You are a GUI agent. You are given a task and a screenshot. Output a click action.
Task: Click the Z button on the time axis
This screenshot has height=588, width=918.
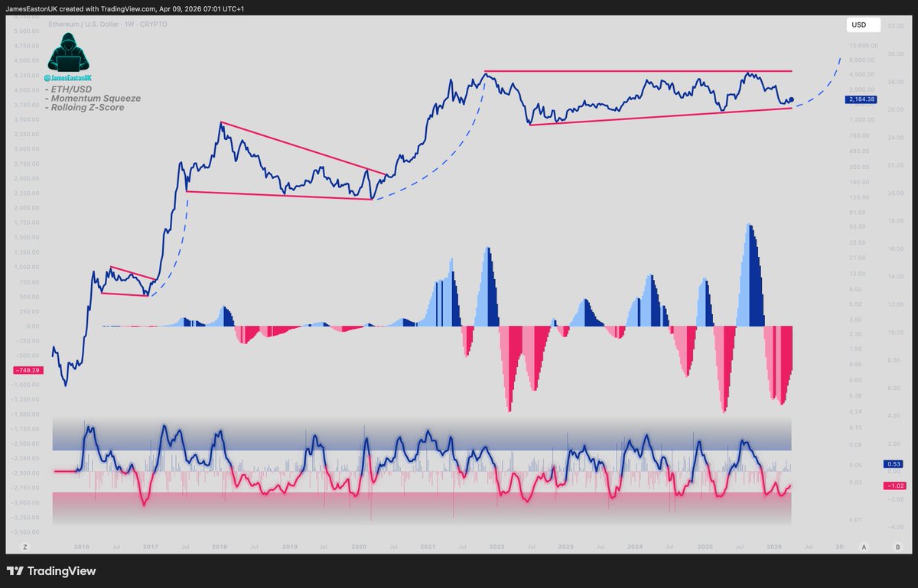coord(25,547)
